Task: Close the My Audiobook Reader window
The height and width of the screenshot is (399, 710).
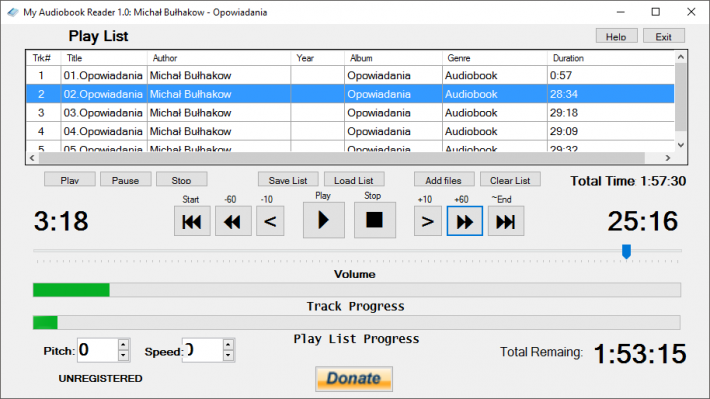Action: tap(691, 12)
